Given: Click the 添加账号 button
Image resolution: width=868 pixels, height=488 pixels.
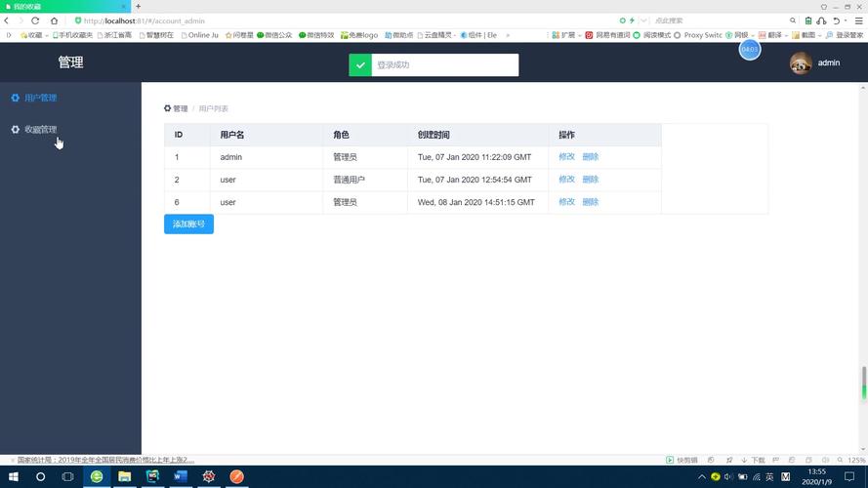Looking at the screenshot, I should pos(188,224).
